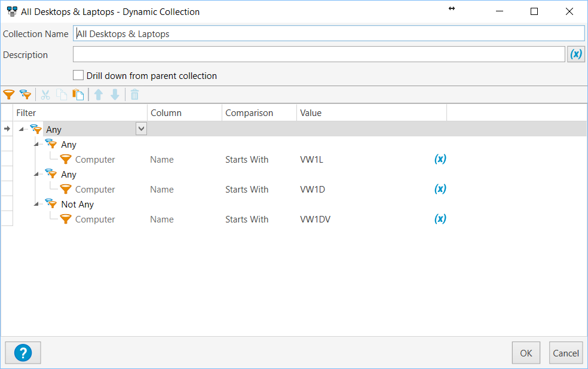
Task: Click the Add Group Filter toolbar icon
Action: tap(25, 94)
